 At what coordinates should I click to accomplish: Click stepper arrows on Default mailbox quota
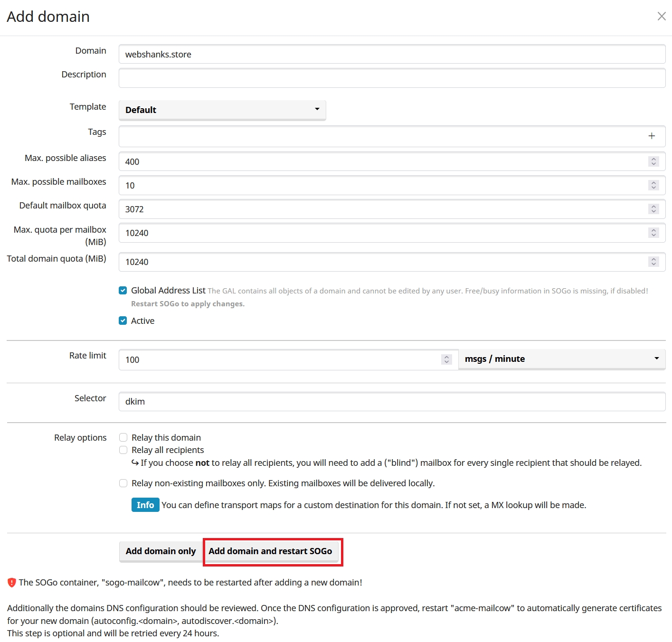653,209
